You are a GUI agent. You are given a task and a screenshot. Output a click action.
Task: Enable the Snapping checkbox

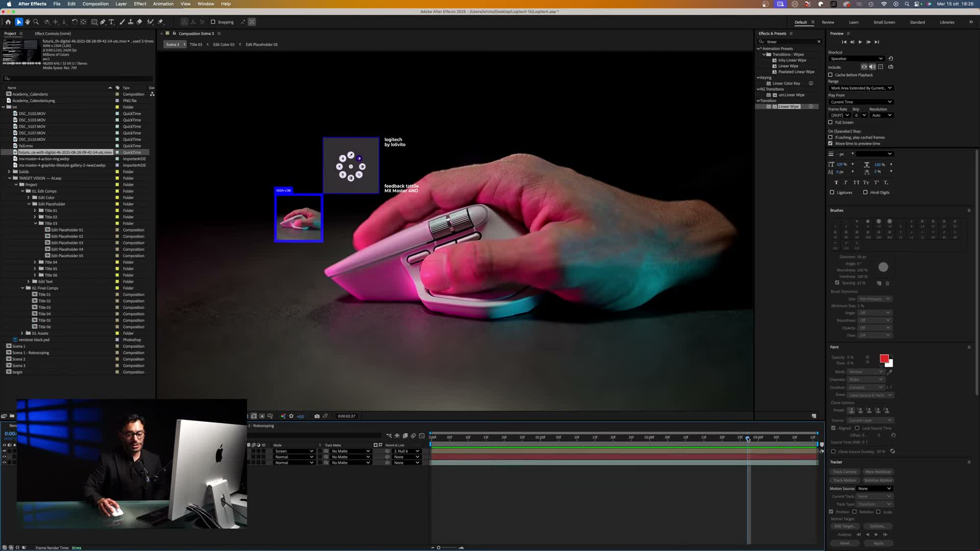pyautogui.click(x=213, y=22)
